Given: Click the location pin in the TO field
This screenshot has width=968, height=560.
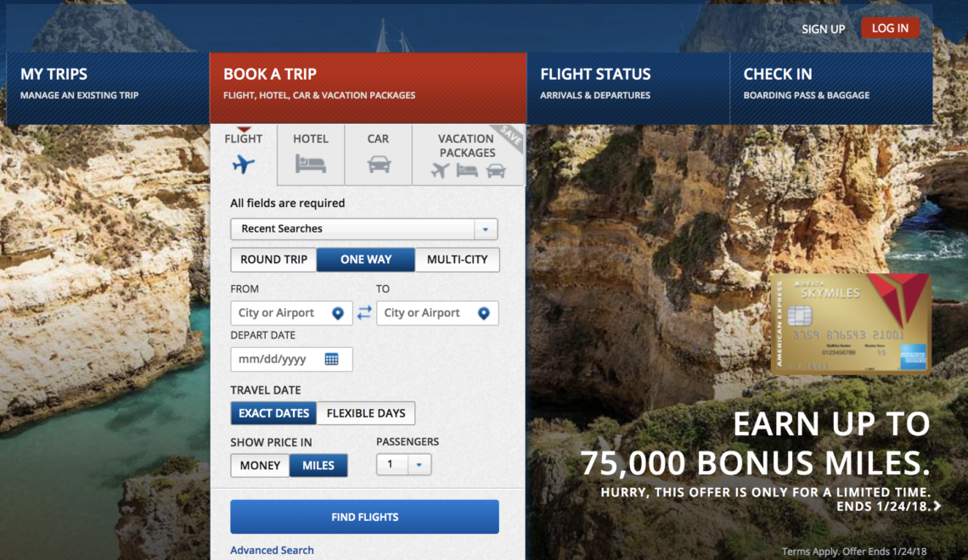Looking at the screenshot, I should click(487, 312).
